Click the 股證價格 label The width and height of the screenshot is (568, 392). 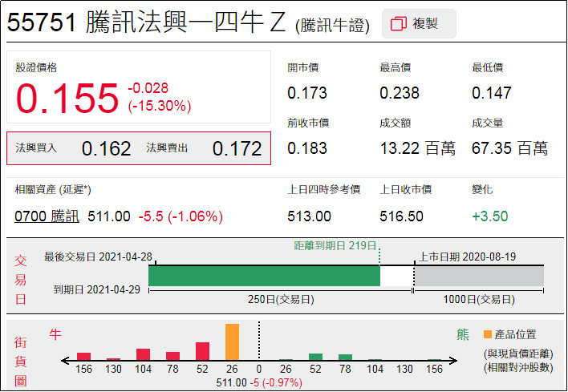click(36, 67)
